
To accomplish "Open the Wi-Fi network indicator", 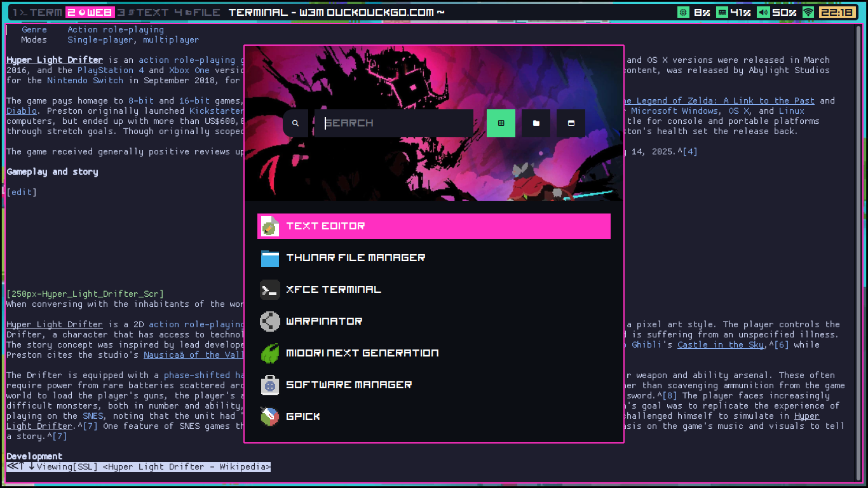I will point(808,12).
